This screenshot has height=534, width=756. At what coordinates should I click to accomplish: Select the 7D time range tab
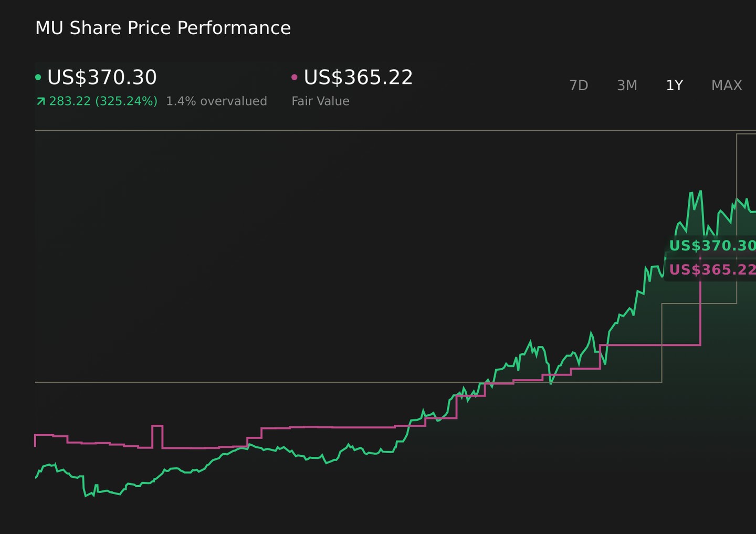[579, 85]
